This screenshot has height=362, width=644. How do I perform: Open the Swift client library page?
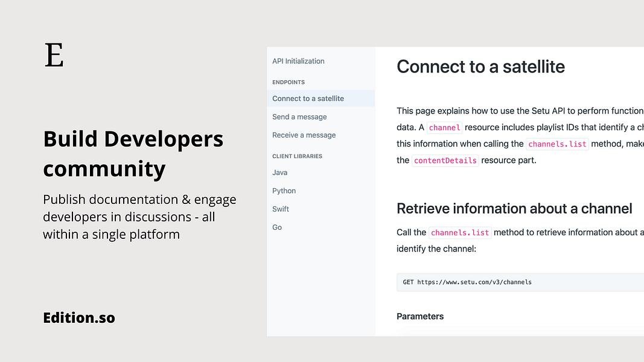pos(281,209)
